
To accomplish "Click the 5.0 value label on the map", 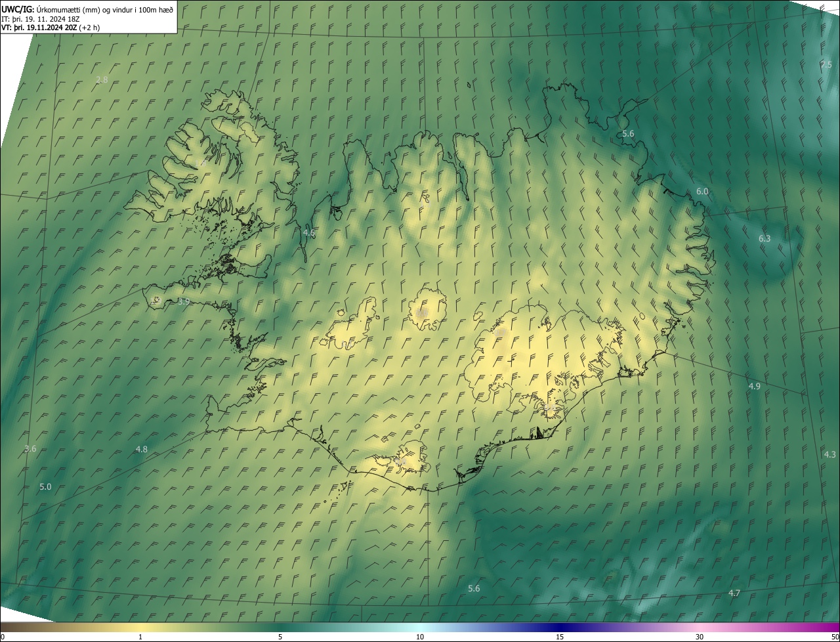I will click(45, 487).
